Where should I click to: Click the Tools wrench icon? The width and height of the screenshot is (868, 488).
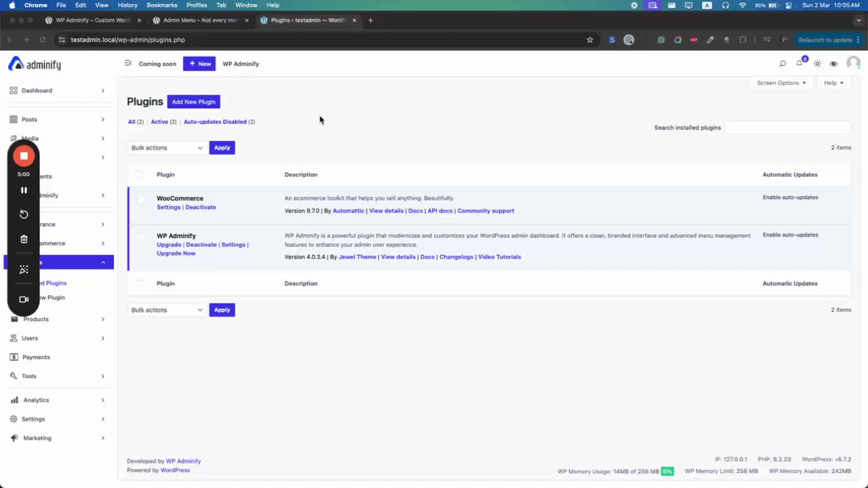click(x=14, y=375)
